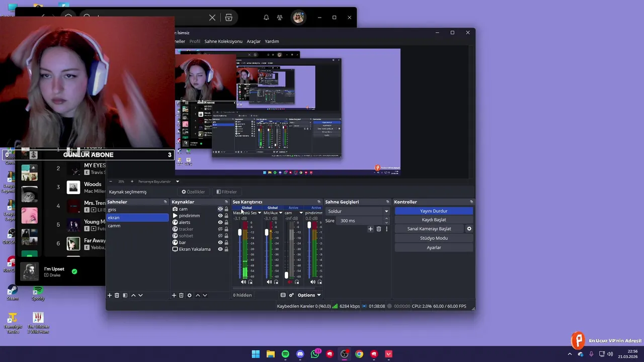644x362 pixels.
Task: Mute the Mic/Aux speaker icon
Action: point(269,282)
